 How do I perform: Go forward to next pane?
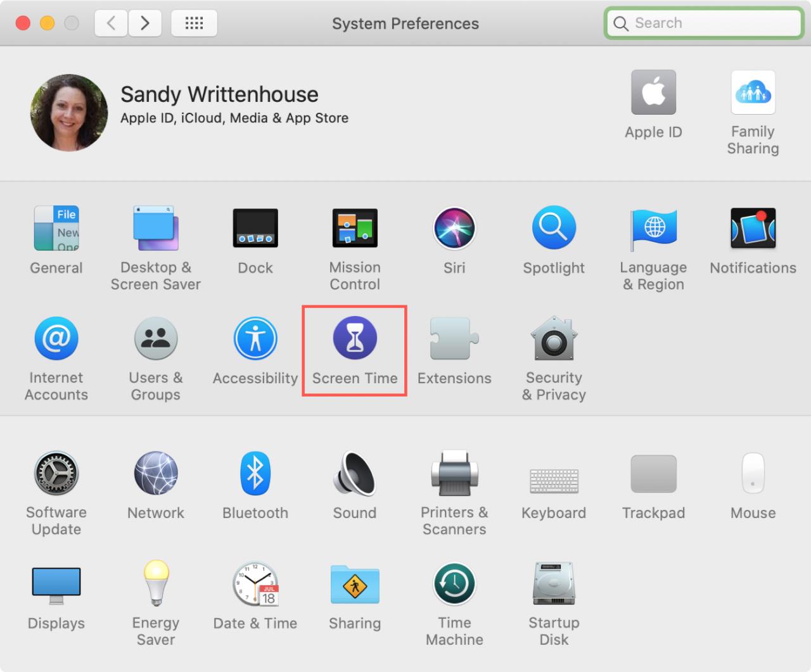click(145, 23)
